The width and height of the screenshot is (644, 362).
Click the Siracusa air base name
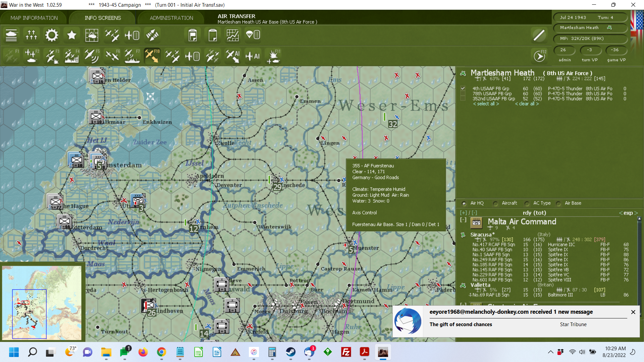click(482, 235)
